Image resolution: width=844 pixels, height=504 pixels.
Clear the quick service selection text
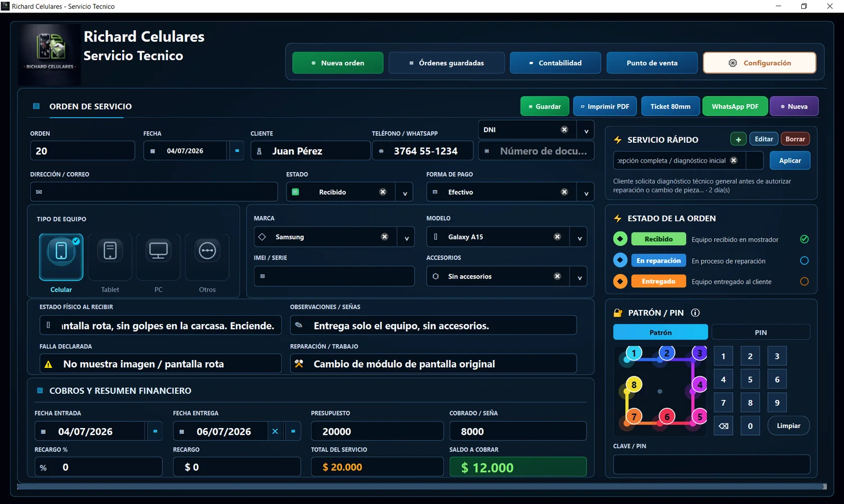pos(734,160)
